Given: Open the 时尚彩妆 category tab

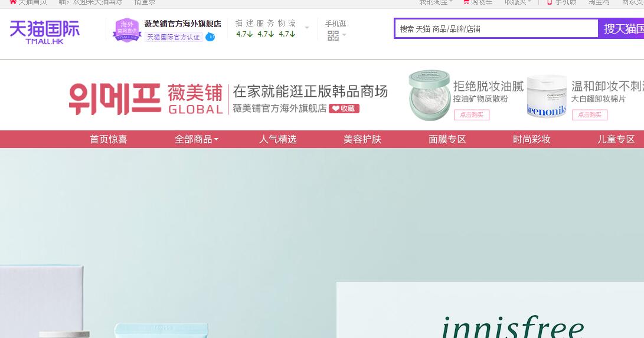Looking at the screenshot, I should [531, 139].
